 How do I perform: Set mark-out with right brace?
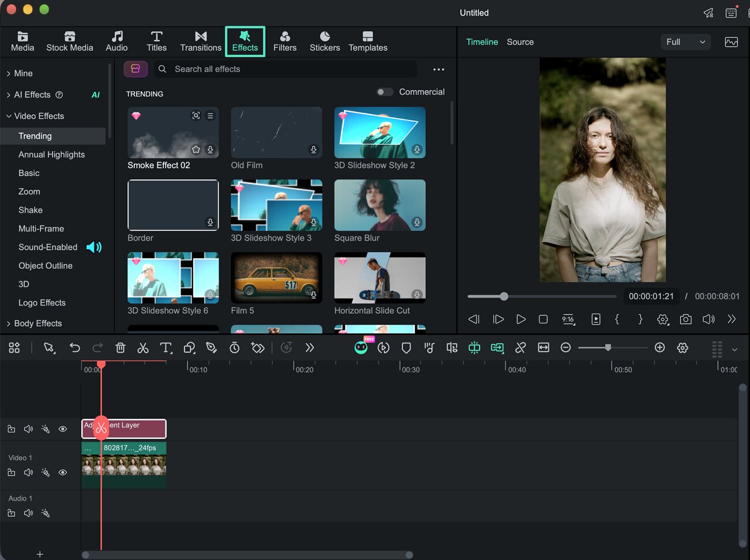[x=640, y=319]
